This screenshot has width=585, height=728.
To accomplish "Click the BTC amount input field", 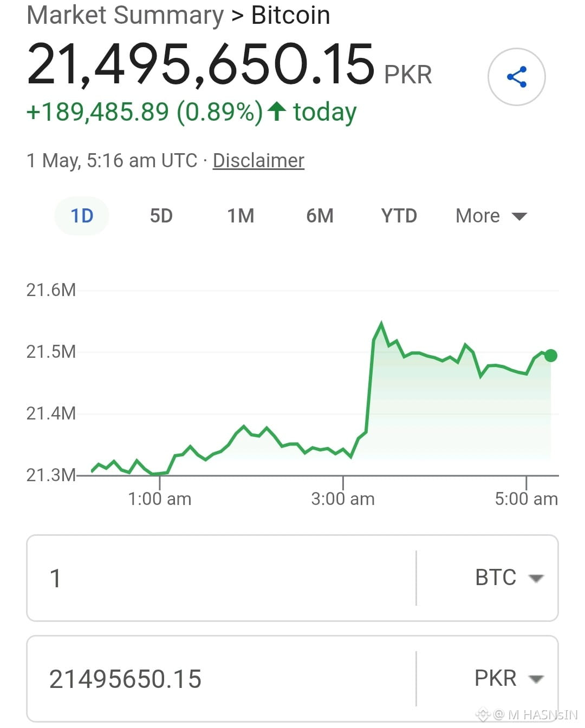I will click(x=222, y=578).
